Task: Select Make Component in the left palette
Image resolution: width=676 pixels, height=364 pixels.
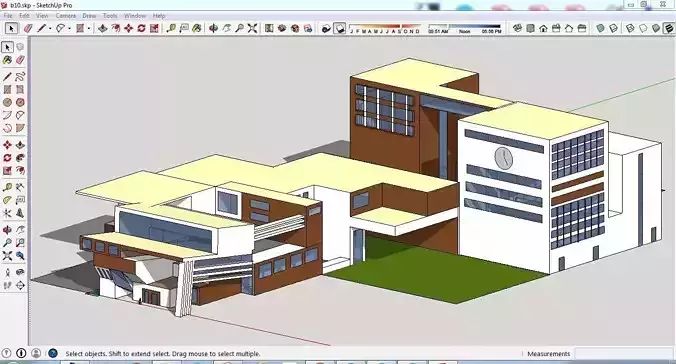Action: click(20, 47)
